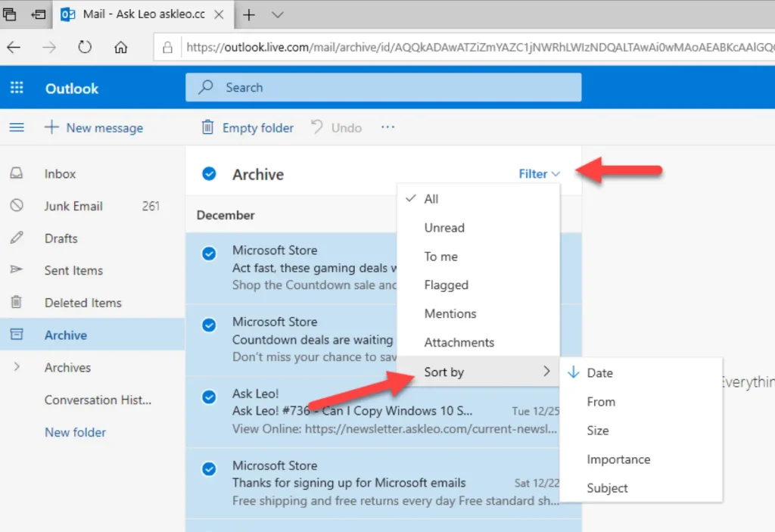Viewport: 775px width, 532px height.
Task: Click the Deleted Items trash icon
Action: click(17, 302)
